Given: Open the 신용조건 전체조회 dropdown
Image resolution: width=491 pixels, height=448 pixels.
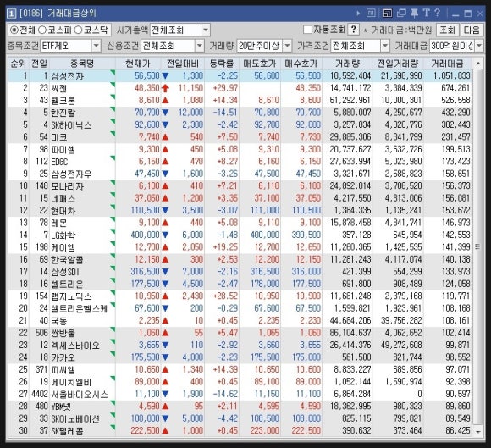Looking at the screenshot, I should (x=200, y=46).
